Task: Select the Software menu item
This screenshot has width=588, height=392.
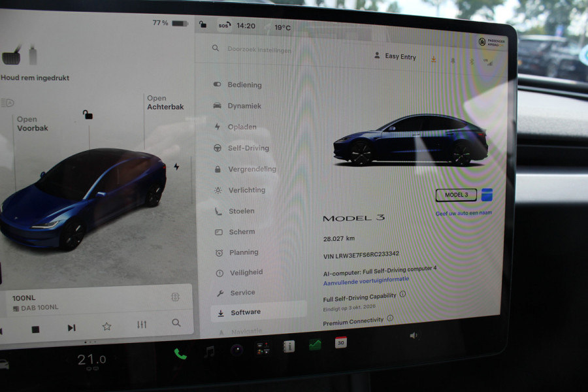Action: point(259,312)
